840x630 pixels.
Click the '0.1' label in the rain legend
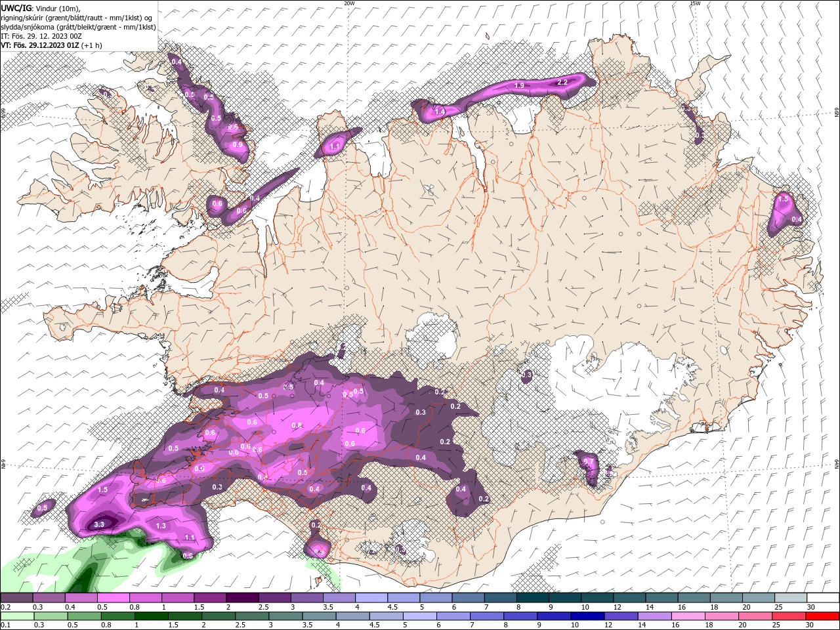[6, 625]
